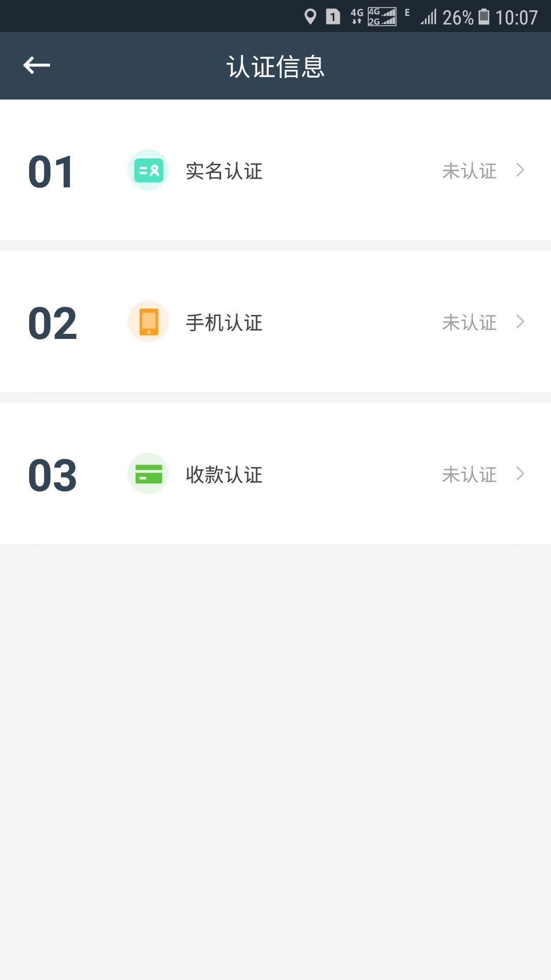The width and height of the screenshot is (551, 980).
Task: Tap 未认证 status for real-name verification
Action: (469, 171)
